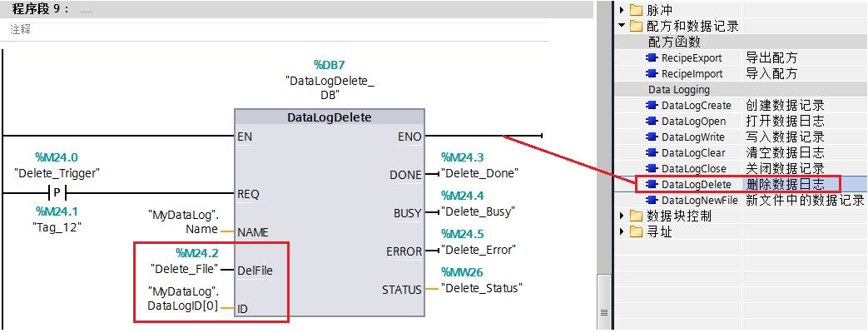Select the DataLogCreate instruction icon
868x333 pixels.
pos(652,106)
